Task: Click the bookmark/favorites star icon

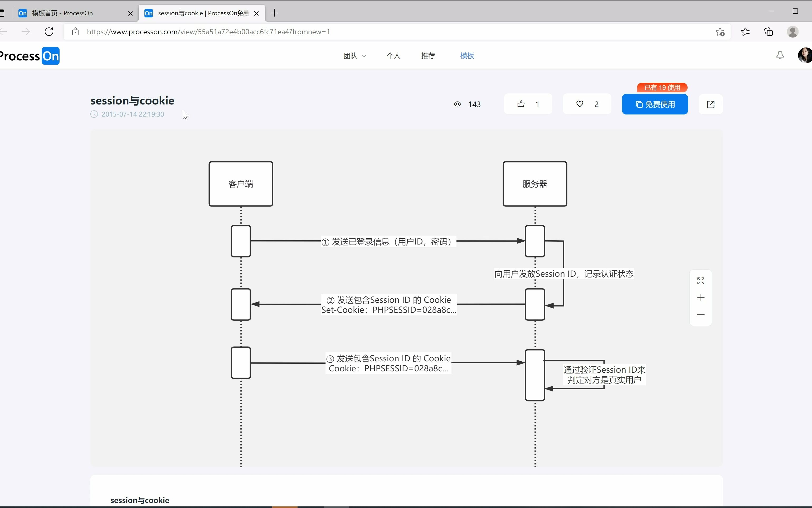Action: (720, 32)
